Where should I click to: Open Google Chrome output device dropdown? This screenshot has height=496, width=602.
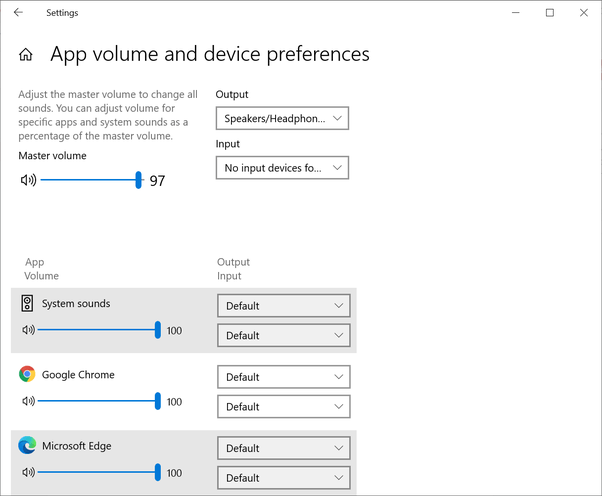(283, 377)
